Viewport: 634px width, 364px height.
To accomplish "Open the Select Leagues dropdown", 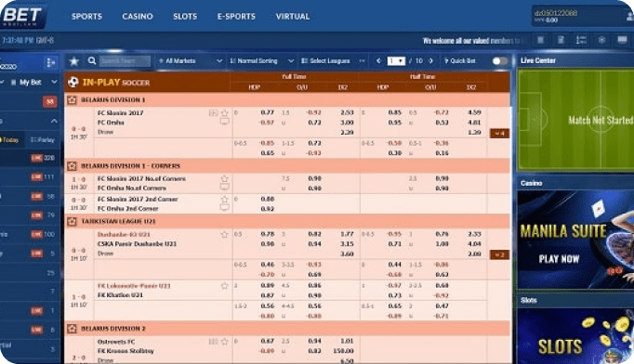I will pos(333,61).
